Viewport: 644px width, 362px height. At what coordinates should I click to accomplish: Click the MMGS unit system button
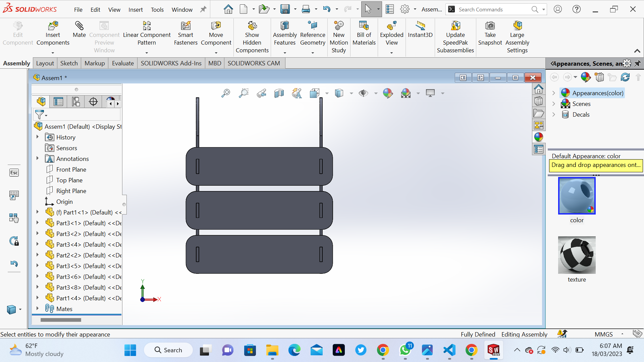[603, 334]
